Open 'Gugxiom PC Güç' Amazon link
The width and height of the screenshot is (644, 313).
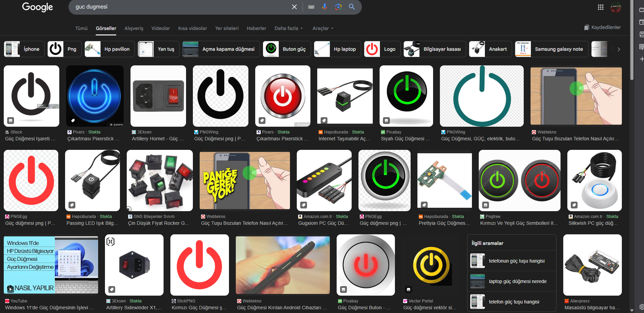pos(323,223)
